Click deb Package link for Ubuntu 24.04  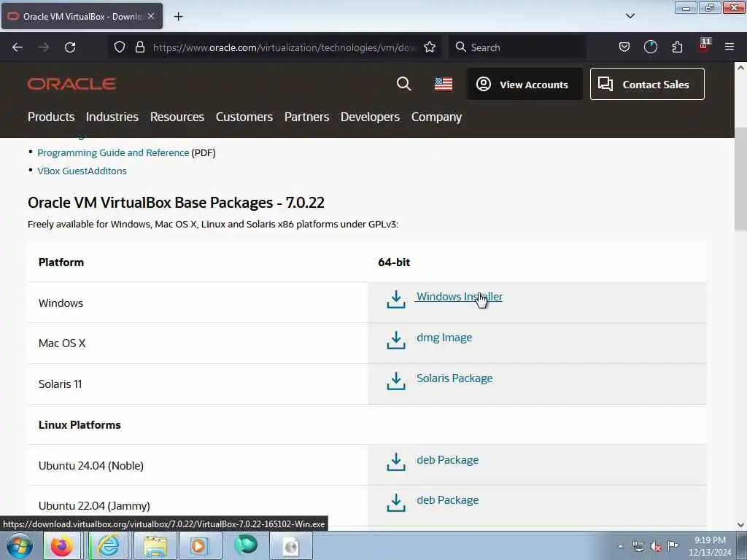click(447, 460)
